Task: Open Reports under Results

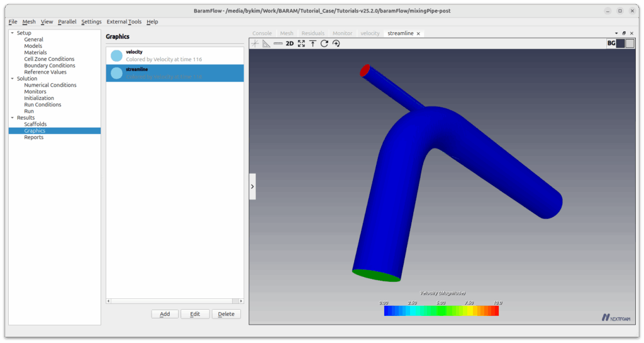Action: 34,137
